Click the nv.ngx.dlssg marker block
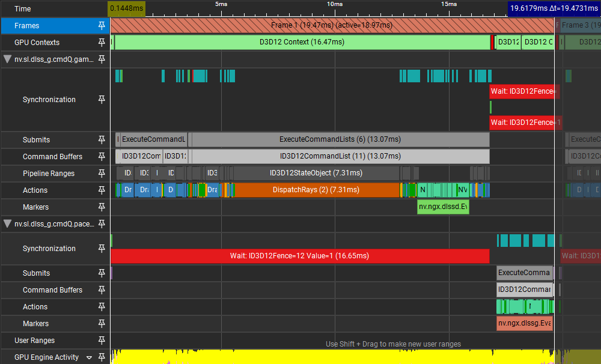 click(525, 323)
